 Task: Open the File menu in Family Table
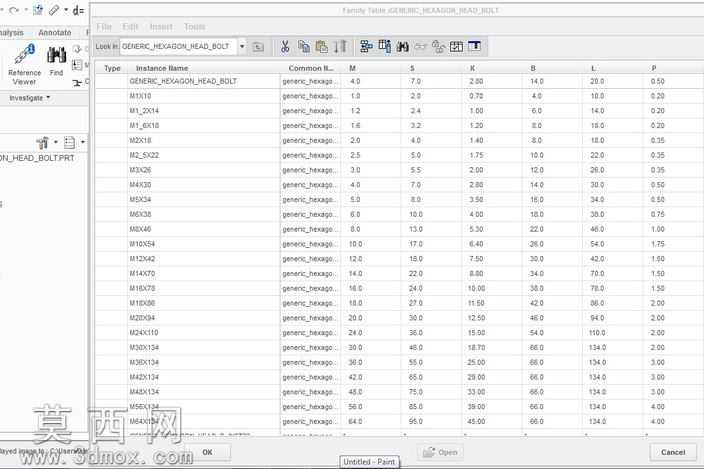pos(104,26)
